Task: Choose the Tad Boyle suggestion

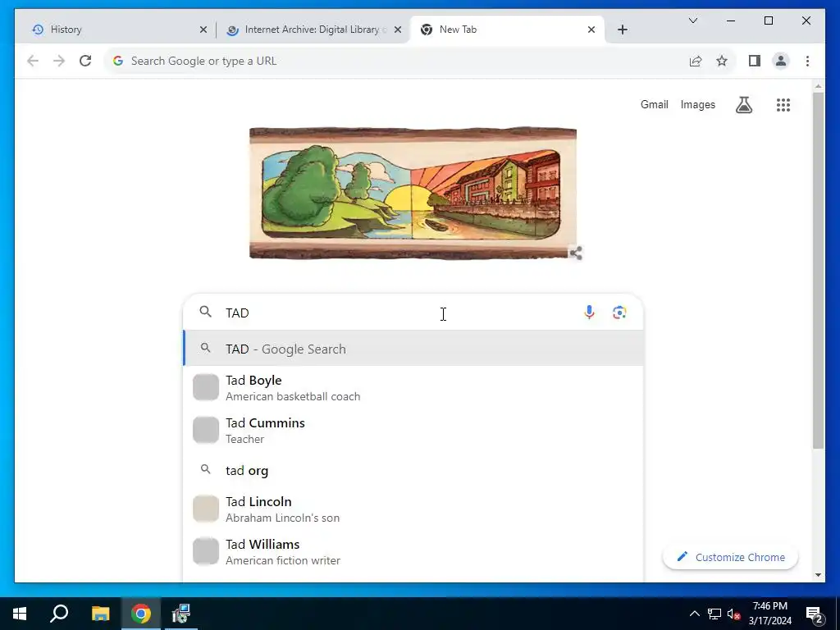Action: (x=413, y=388)
